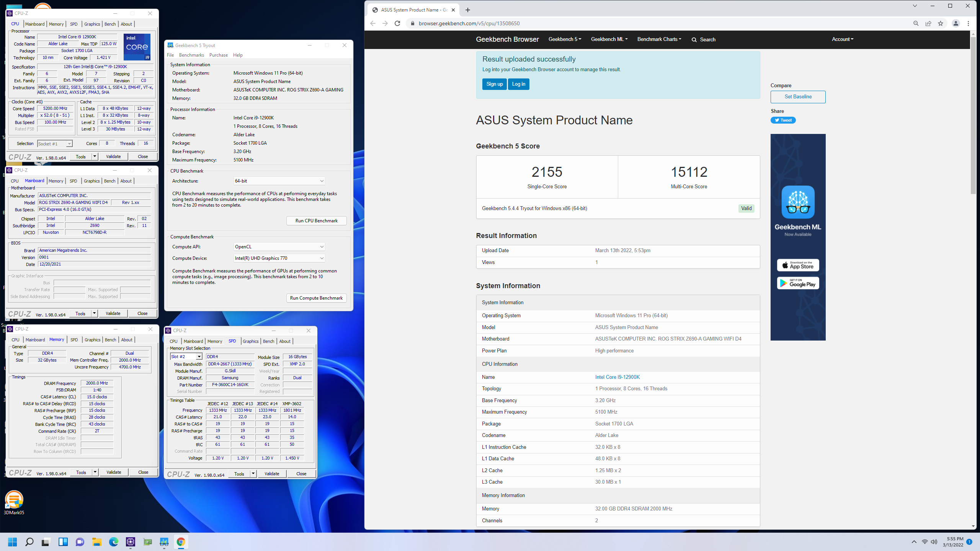Expand Geekbench 5 navigation dropdown
Viewport: 980px width, 551px height.
565,39
